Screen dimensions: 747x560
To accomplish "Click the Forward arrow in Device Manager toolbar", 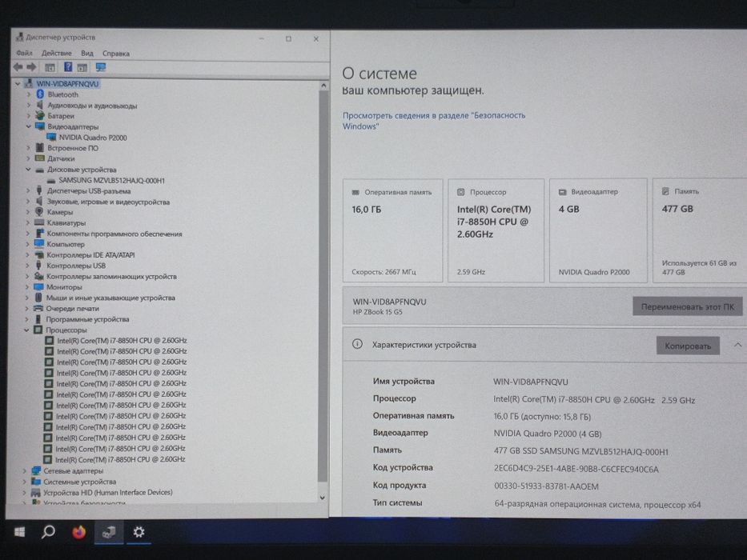I will 31,67.
